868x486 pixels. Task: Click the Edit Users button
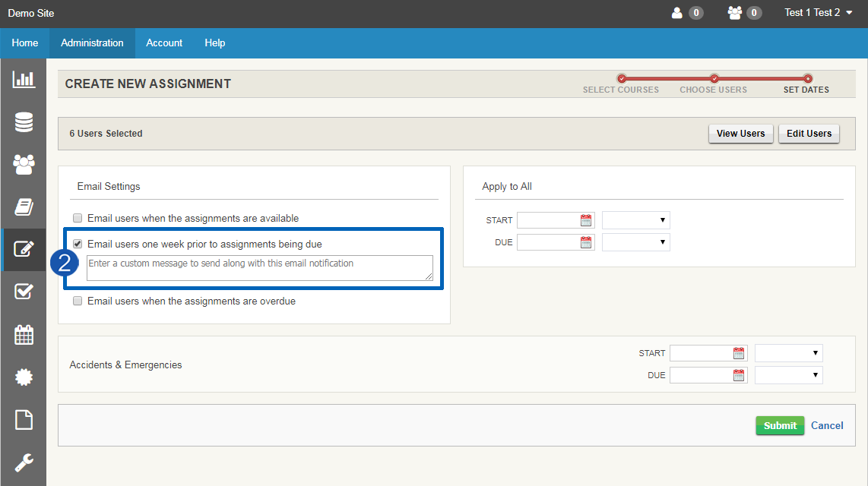[x=809, y=134]
